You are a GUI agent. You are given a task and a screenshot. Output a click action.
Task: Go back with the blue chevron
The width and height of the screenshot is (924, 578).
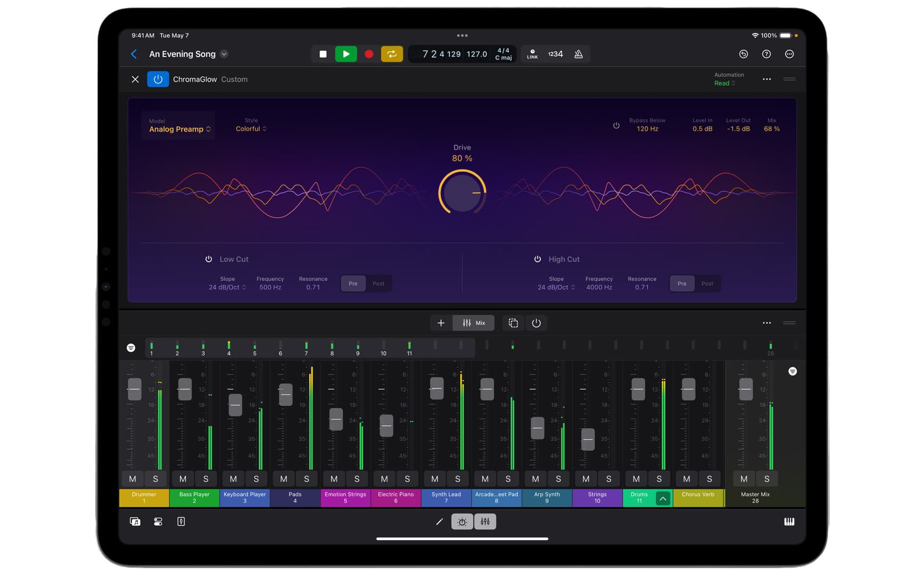pos(134,54)
